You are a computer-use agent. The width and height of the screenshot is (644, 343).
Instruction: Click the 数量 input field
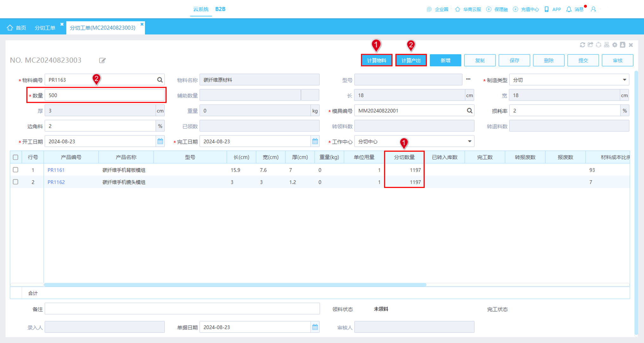click(105, 95)
